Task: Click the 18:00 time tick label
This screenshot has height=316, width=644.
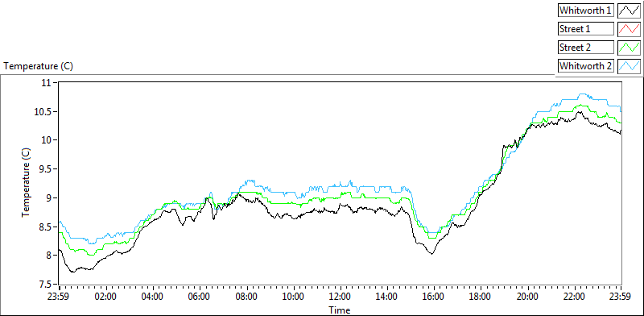Action: click(x=481, y=297)
